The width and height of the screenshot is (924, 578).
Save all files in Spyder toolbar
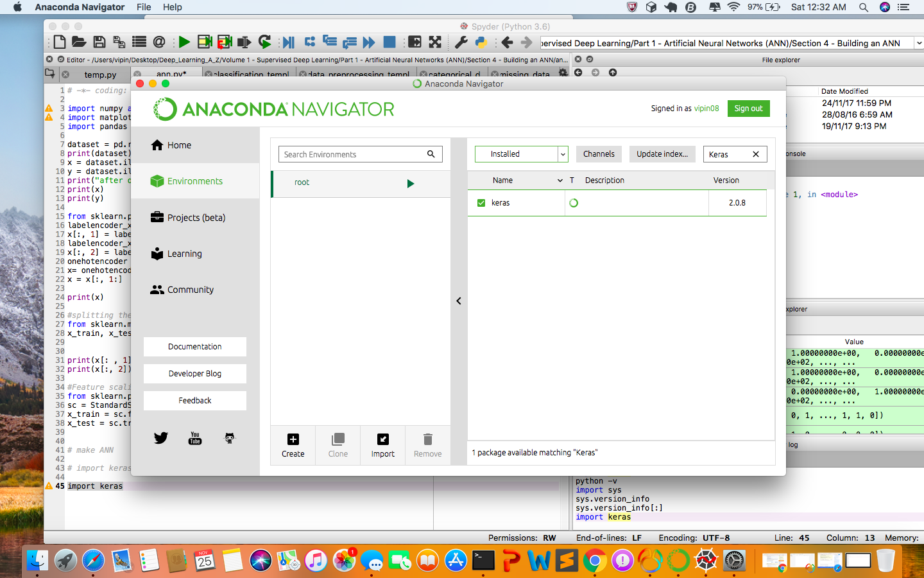[x=119, y=42]
